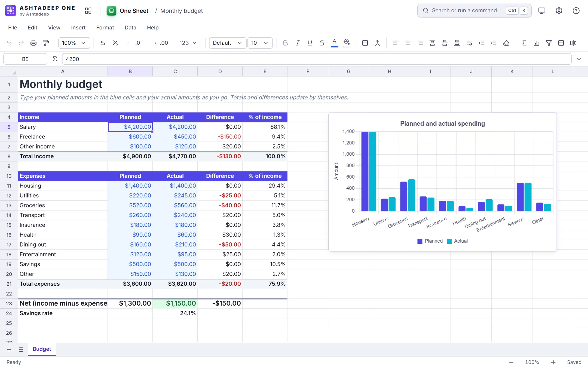
Task: Open the borders tool icon
Action: [x=365, y=43]
